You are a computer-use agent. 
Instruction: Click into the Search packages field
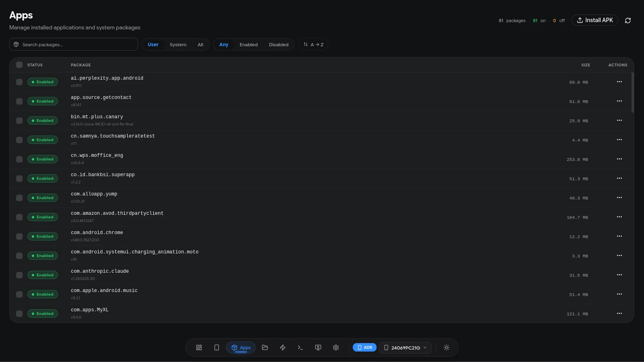coord(74,44)
